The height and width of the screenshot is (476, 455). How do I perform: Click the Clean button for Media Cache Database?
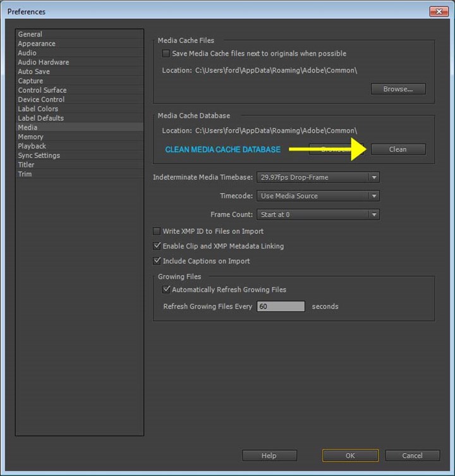(398, 149)
